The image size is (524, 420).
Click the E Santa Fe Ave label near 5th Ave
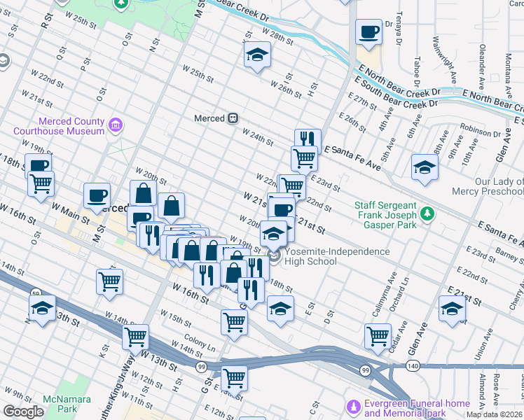tap(352, 158)
